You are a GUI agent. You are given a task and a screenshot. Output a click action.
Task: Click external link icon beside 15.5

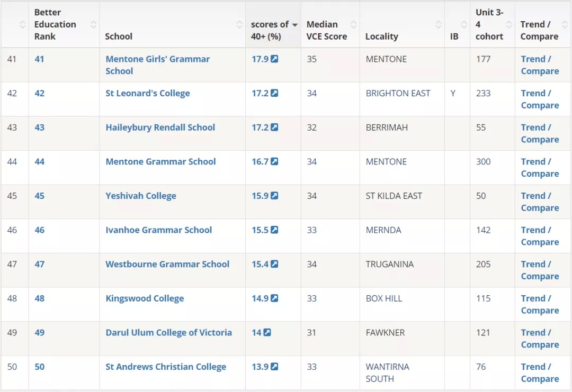(x=274, y=230)
